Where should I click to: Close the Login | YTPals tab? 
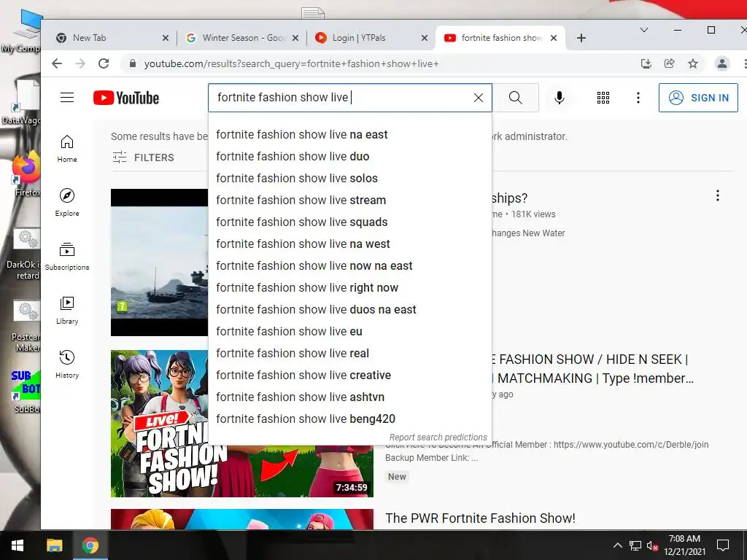pos(425,38)
